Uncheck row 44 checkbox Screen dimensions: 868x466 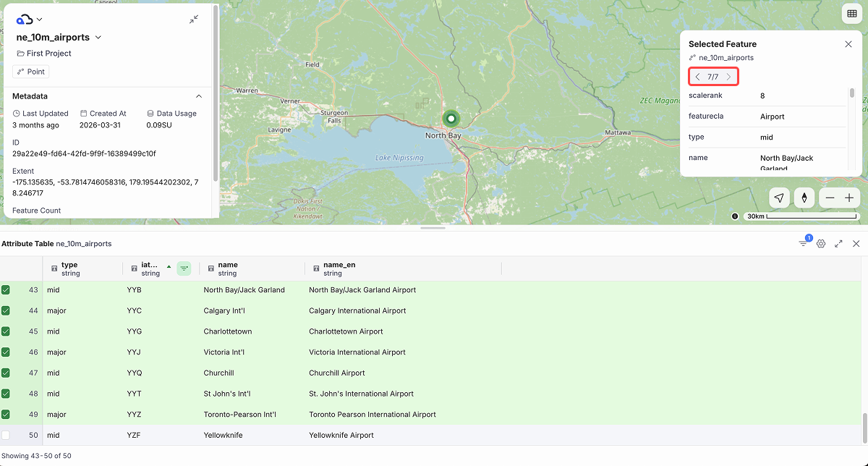point(6,311)
